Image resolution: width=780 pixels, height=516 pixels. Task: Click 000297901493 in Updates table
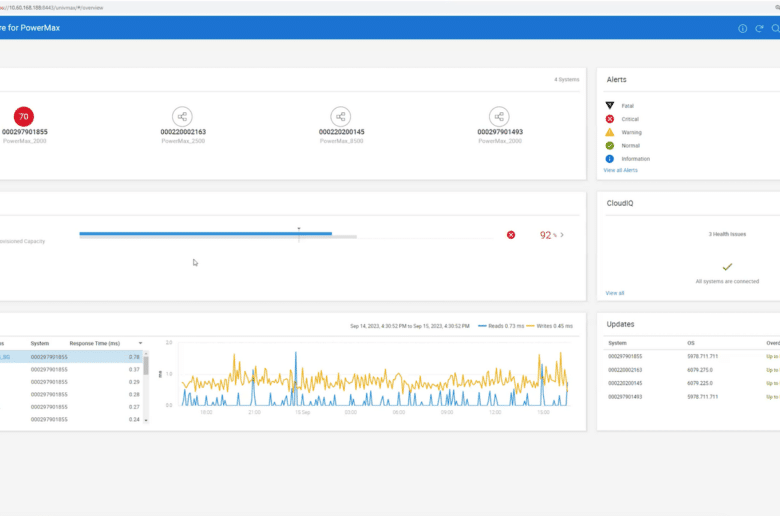pyautogui.click(x=625, y=397)
